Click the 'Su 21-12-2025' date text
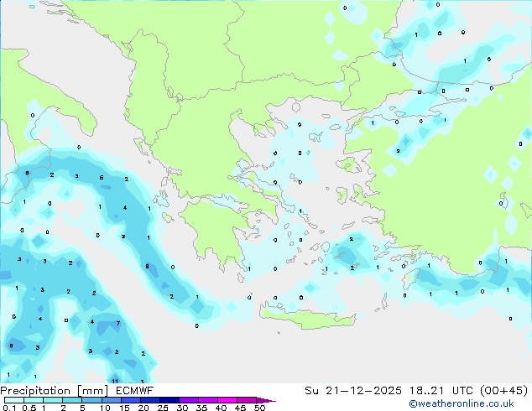Screen dimensions: 532x411 pyautogui.click(x=353, y=391)
